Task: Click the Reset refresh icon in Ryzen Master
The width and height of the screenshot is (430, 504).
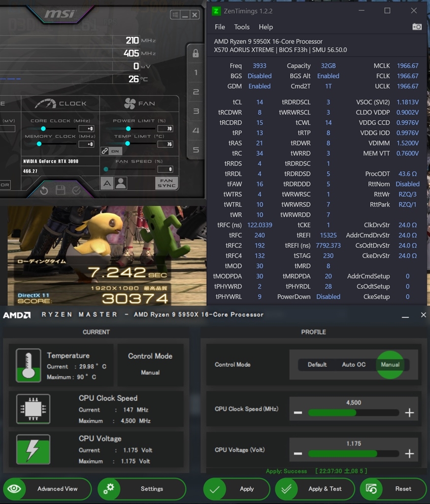Action: 371,489
